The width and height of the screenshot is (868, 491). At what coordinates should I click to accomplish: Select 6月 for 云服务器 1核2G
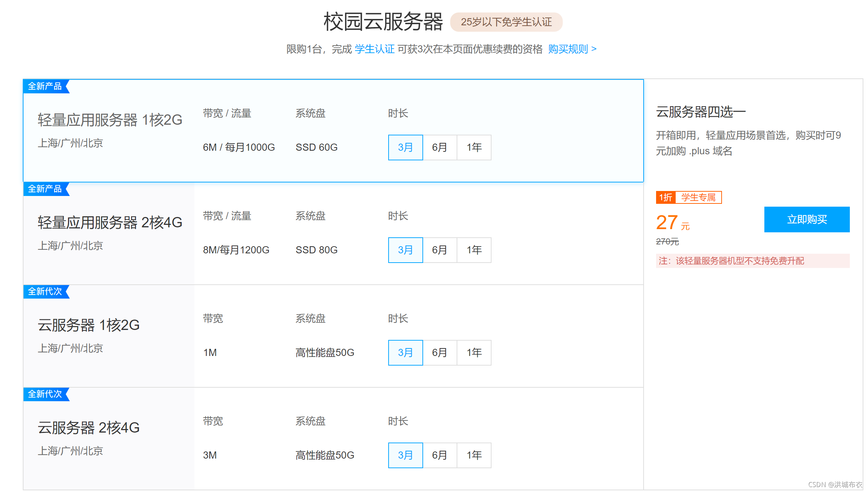[x=440, y=353]
